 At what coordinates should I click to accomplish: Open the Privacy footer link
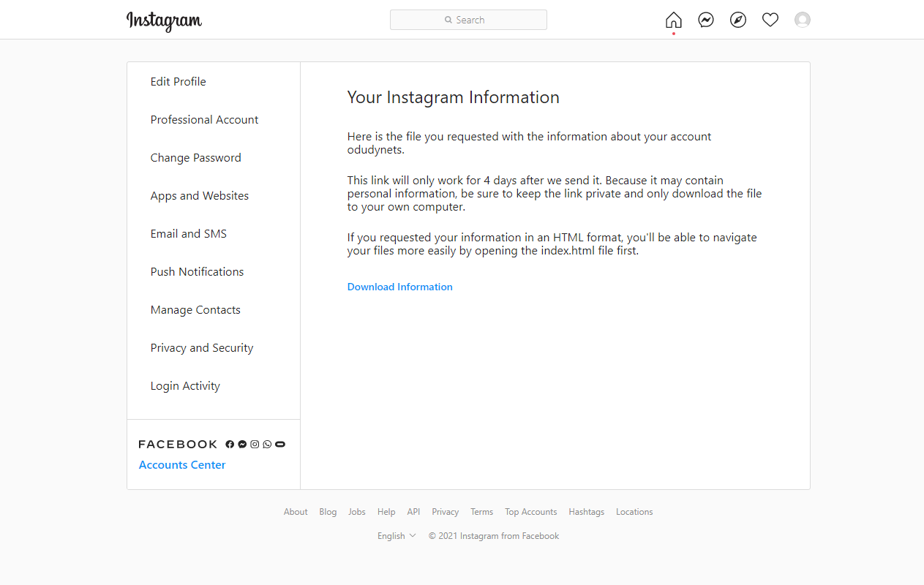446,512
